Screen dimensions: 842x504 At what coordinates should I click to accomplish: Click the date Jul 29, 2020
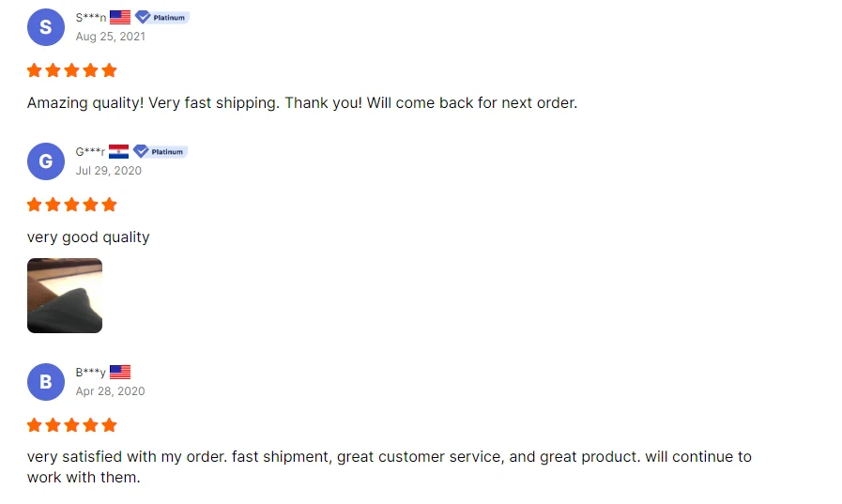coord(109,171)
